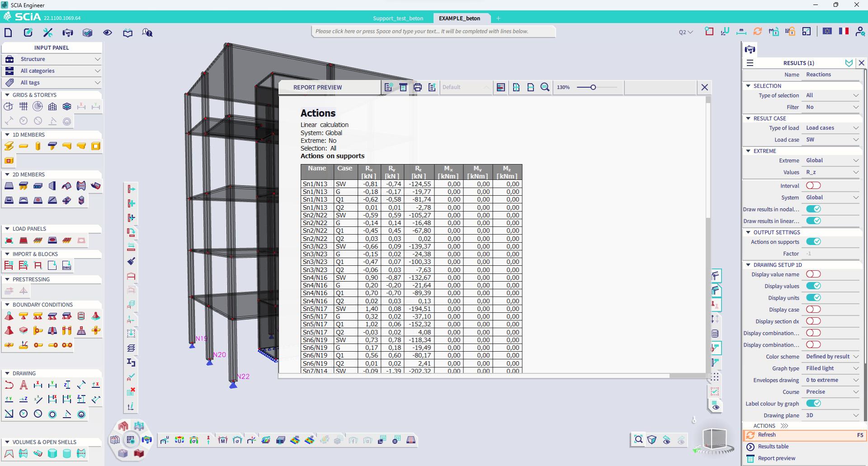Open the Results table
Viewport: 868px width, 466px height.
point(773,447)
